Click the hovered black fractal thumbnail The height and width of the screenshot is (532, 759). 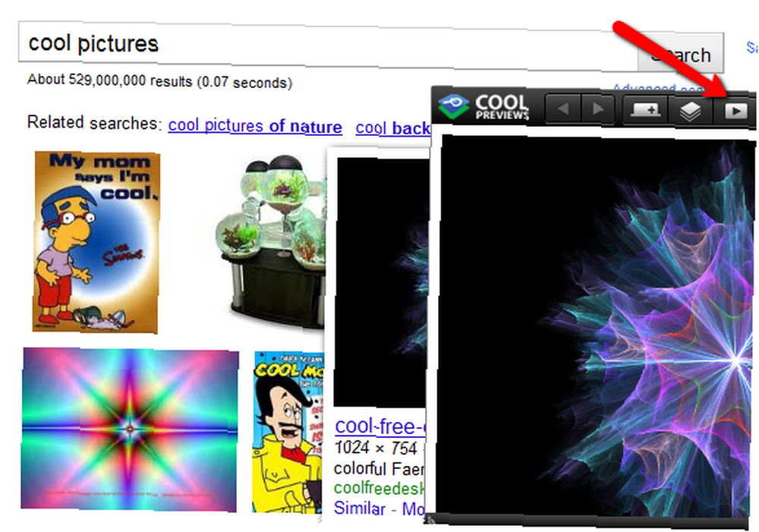[x=382, y=282]
